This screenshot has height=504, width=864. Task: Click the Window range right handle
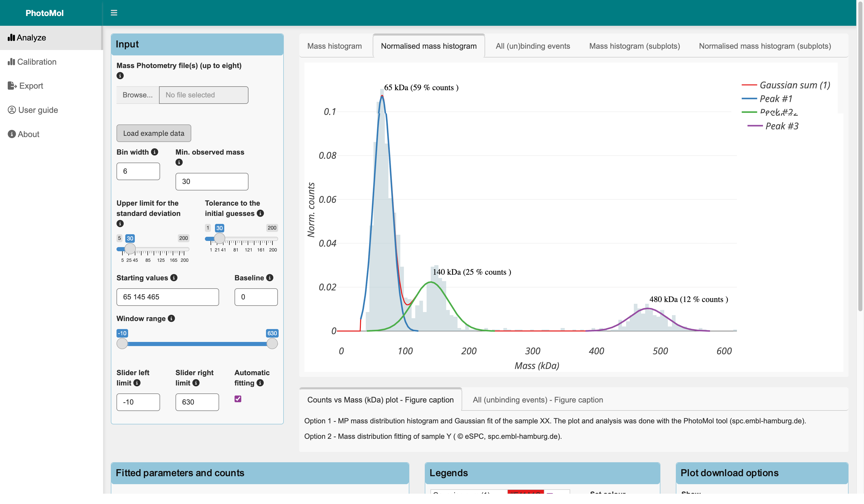pos(272,343)
